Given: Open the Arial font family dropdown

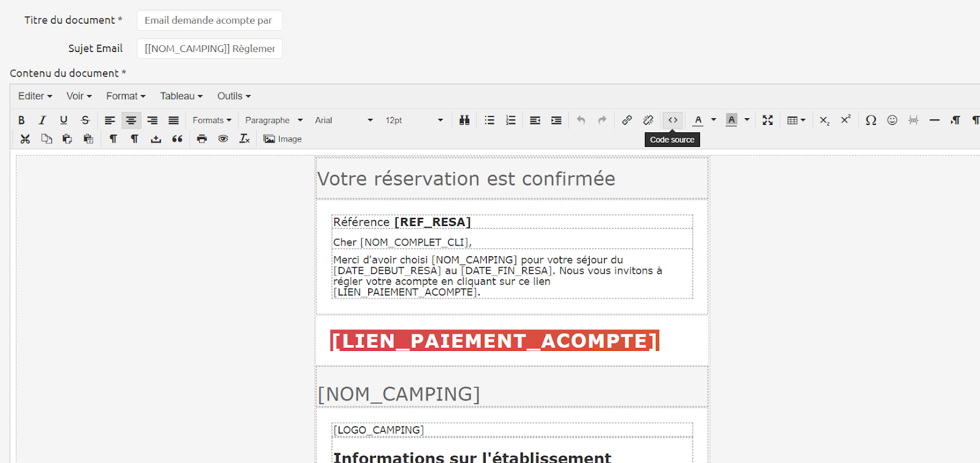Looking at the screenshot, I should (x=344, y=120).
